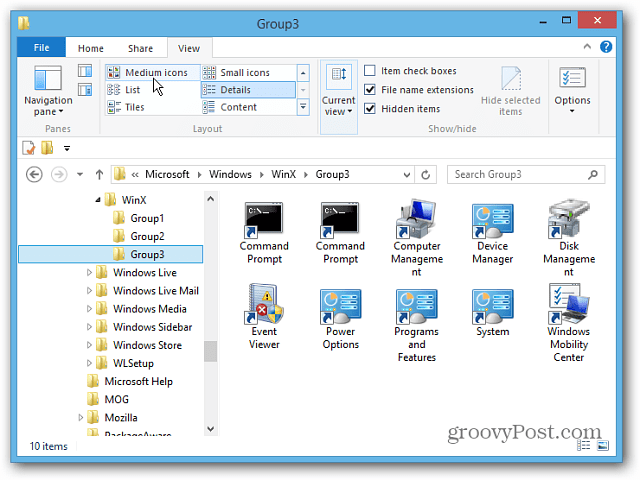Switch to details view in status bar

click(x=584, y=445)
